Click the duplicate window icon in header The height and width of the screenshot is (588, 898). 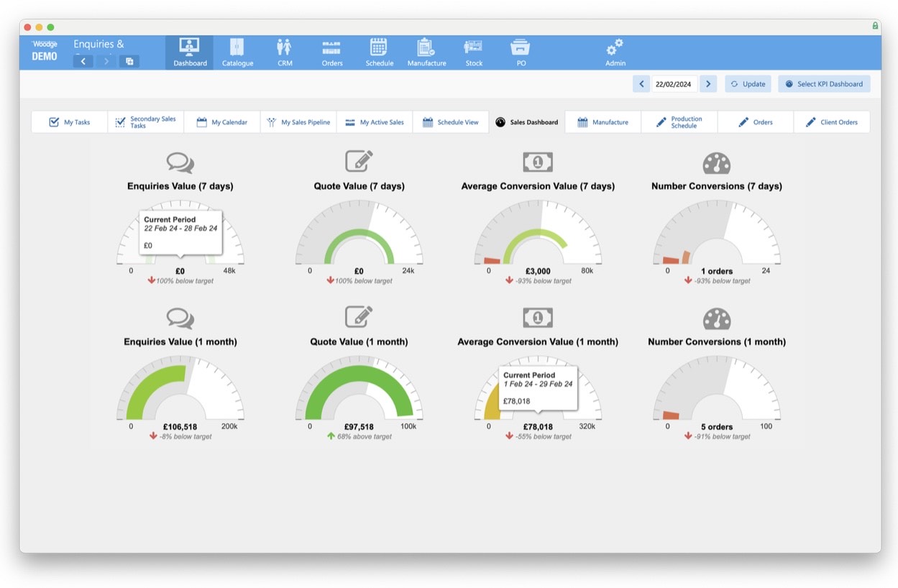point(129,62)
